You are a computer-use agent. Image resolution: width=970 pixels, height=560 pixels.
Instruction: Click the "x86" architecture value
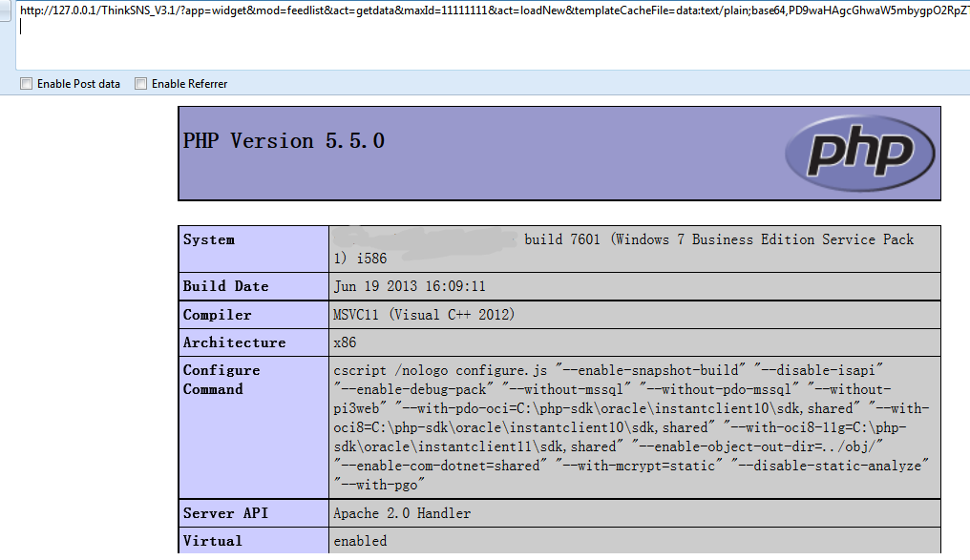(346, 342)
